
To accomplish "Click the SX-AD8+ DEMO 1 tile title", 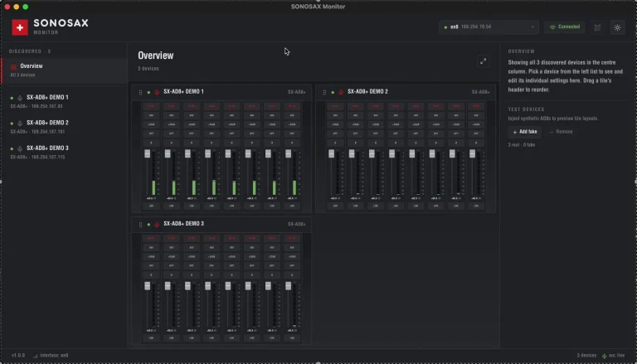I will (183, 92).
